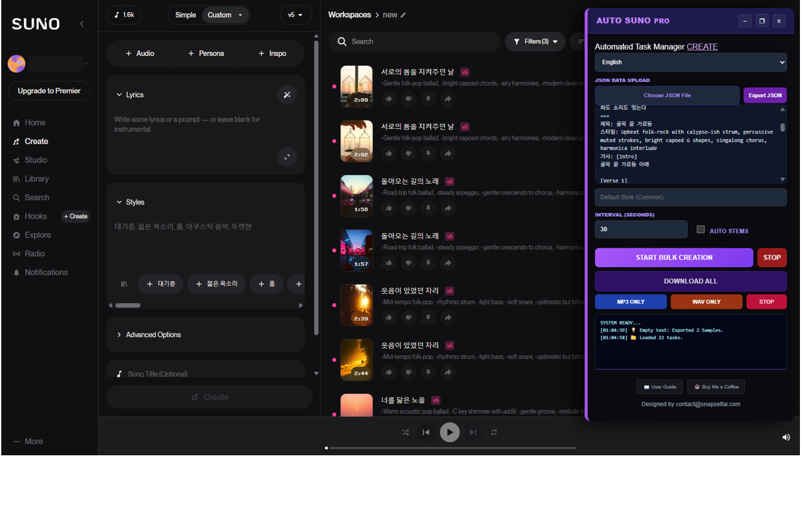The image size is (812, 508).
Task: Mute with the volume speaker icon
Action: coord(786,437)
